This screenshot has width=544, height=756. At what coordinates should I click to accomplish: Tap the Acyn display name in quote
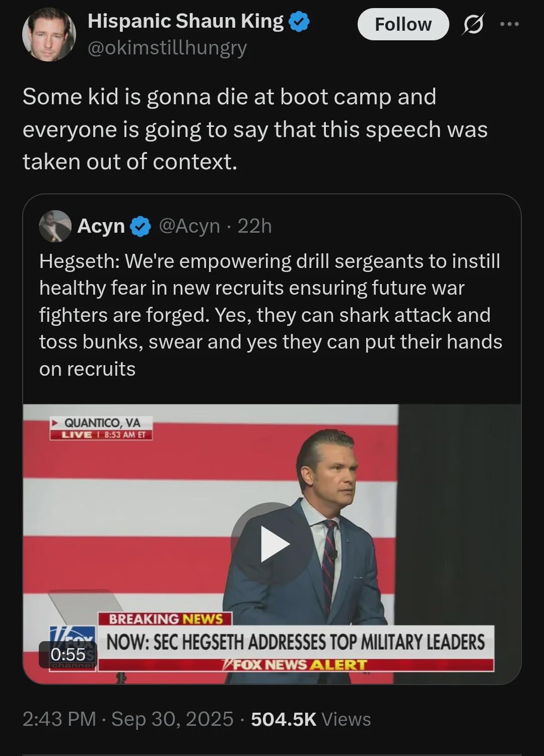click(101, 226)
